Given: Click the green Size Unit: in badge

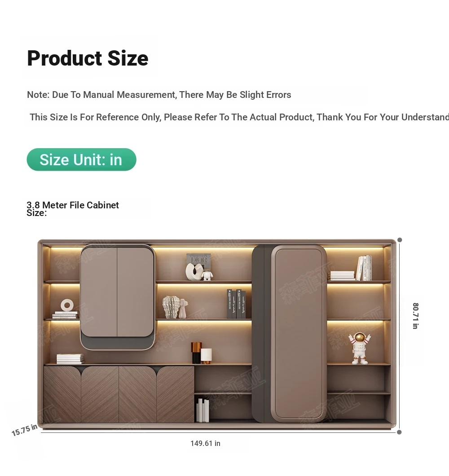Looking at the screenshot, I should [81, 160].
